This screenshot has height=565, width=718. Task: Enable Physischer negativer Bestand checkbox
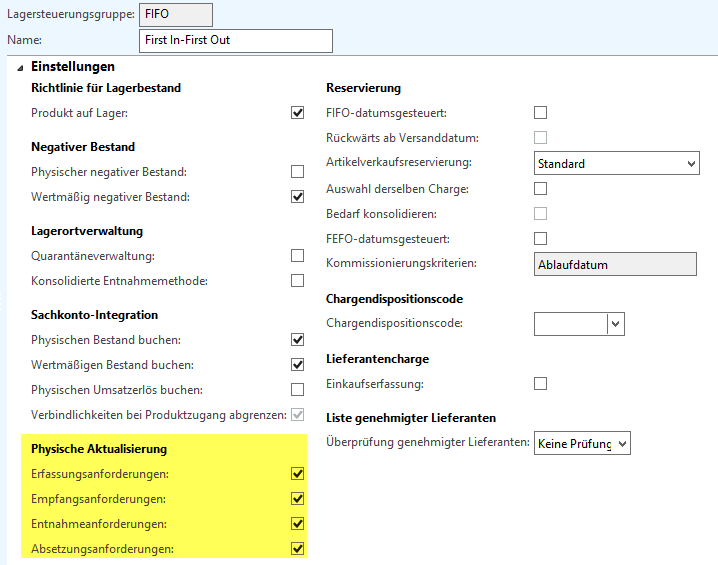point(297,172)
